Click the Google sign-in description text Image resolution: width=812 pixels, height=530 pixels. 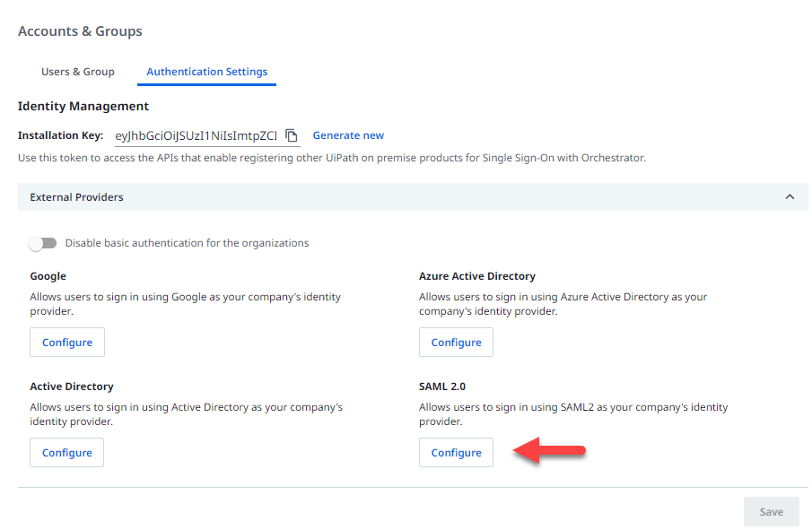[186, 304]
